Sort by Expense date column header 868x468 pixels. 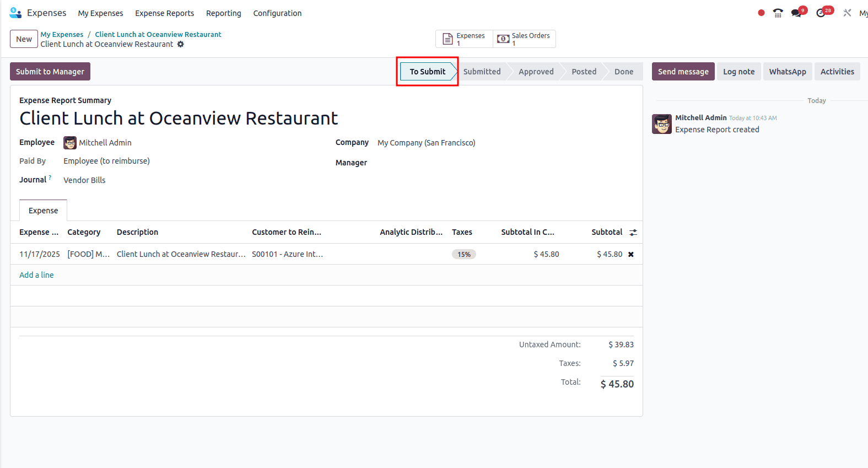click(x=39, y=232)
